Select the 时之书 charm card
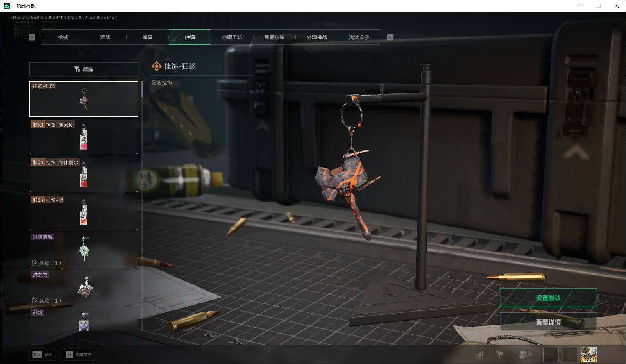This screenshot has width=626, height=364. click(84, 287)
